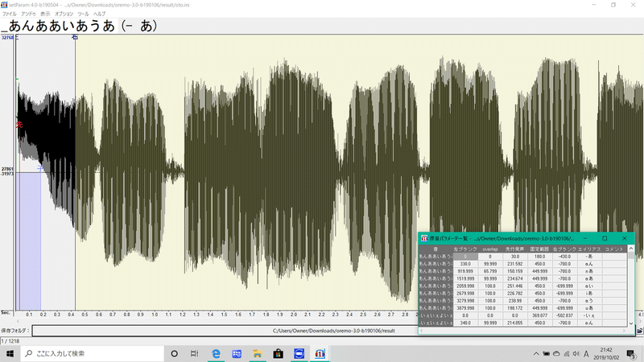
Task: Click the エイリアス column header
Action: (589, 249)
